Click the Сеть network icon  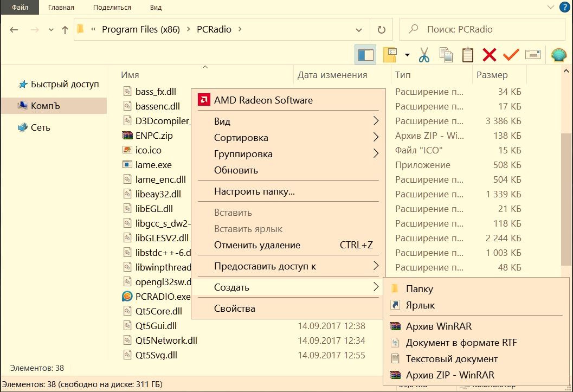[23, 127]
